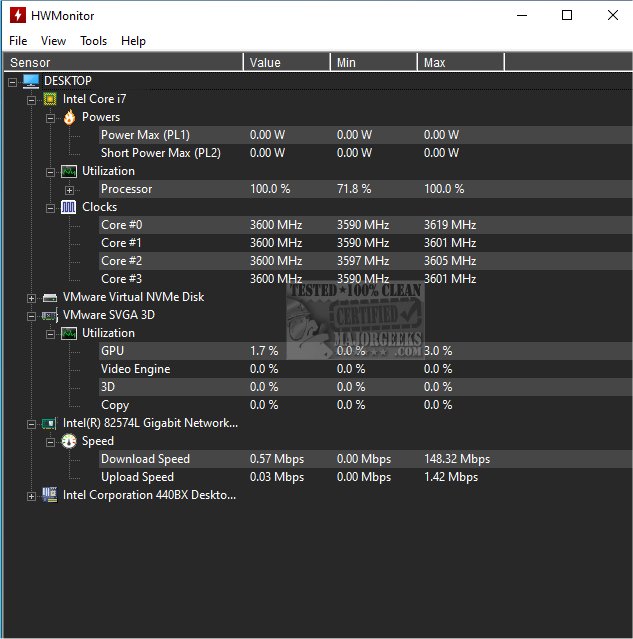The width and height of the screenshot is (633, 639).
Task: Click the DESKTOP computer monitor icon
Action: pyautogui.click(x=31, y=81)
